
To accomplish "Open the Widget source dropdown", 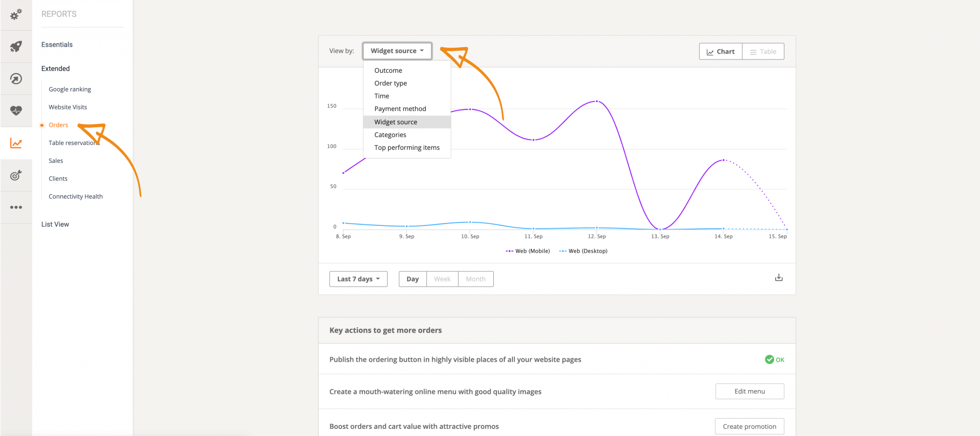I will tap(397, 50).
